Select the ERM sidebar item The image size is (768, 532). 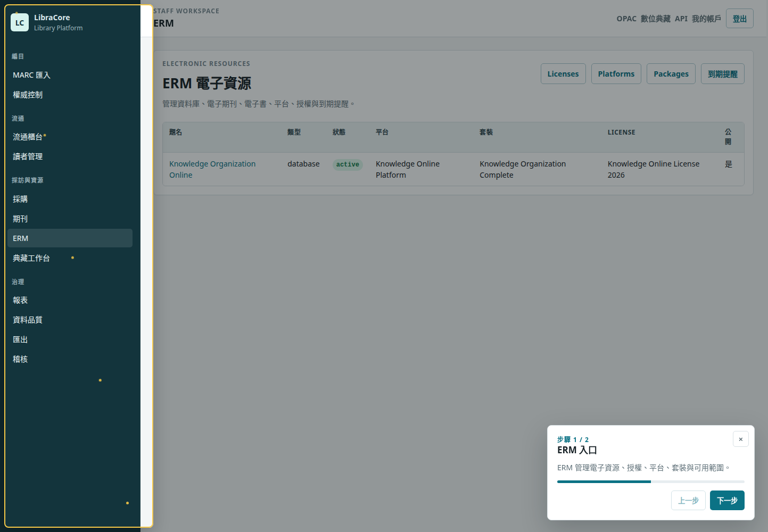tap(70, 238)
